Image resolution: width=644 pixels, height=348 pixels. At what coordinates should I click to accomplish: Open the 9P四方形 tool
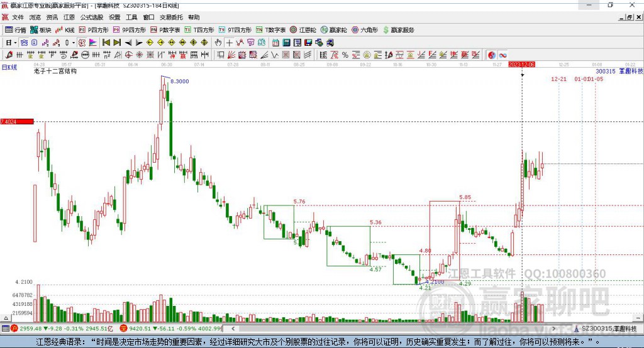pyautogui.click(x=130, y=30)
